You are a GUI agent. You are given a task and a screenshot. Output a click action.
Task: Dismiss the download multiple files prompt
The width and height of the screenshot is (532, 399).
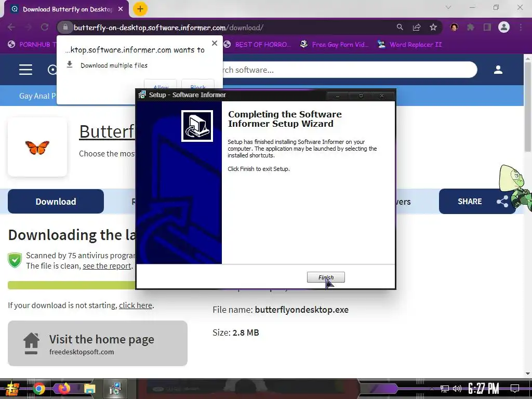click(215, 43)
